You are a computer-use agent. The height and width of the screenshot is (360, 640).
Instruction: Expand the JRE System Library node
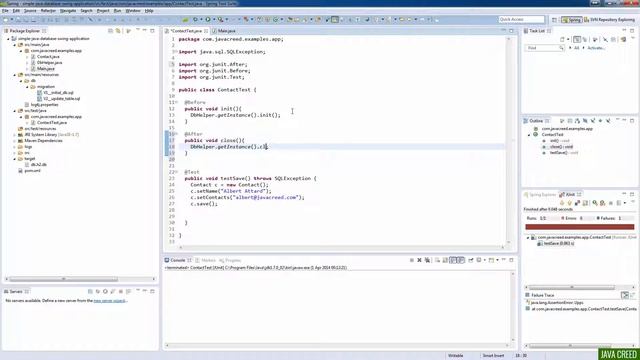(x=15, y=134)
